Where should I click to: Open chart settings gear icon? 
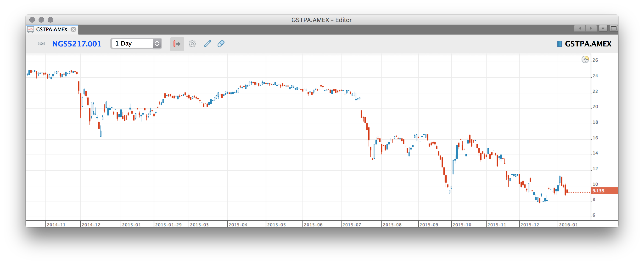coord(192,44)
